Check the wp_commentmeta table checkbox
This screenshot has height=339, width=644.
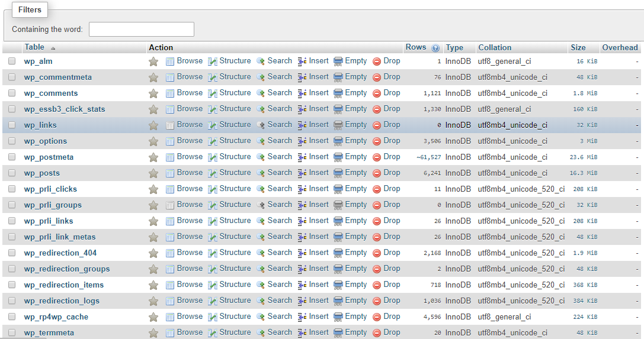(x=12, y=78)
